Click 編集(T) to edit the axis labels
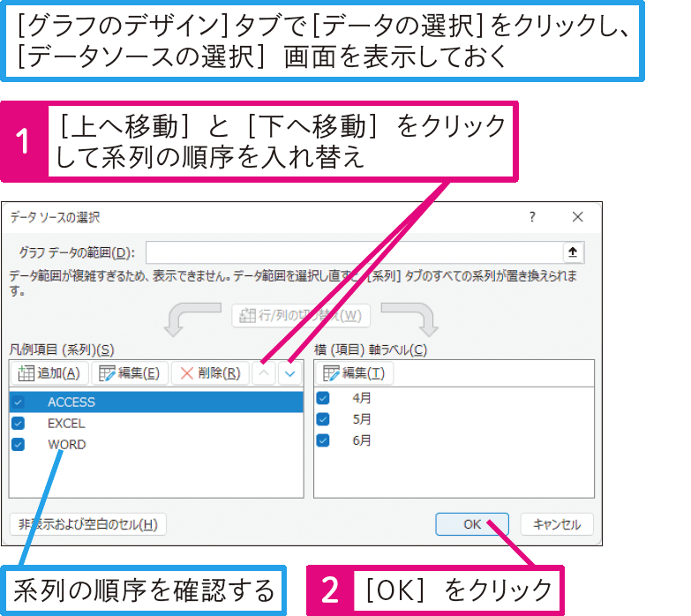The width and height of the screenshot is (691, 616). [x=354, y=373]
